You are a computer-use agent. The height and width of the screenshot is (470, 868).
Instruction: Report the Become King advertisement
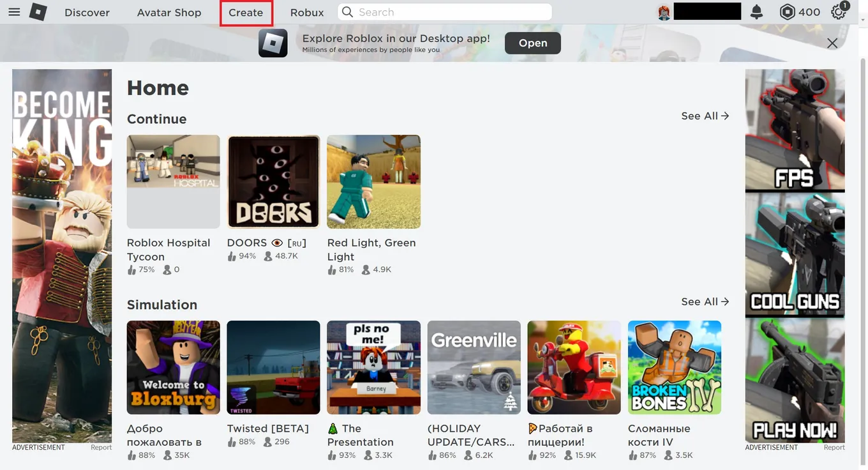pyautogui.click(x=101, y=448)
